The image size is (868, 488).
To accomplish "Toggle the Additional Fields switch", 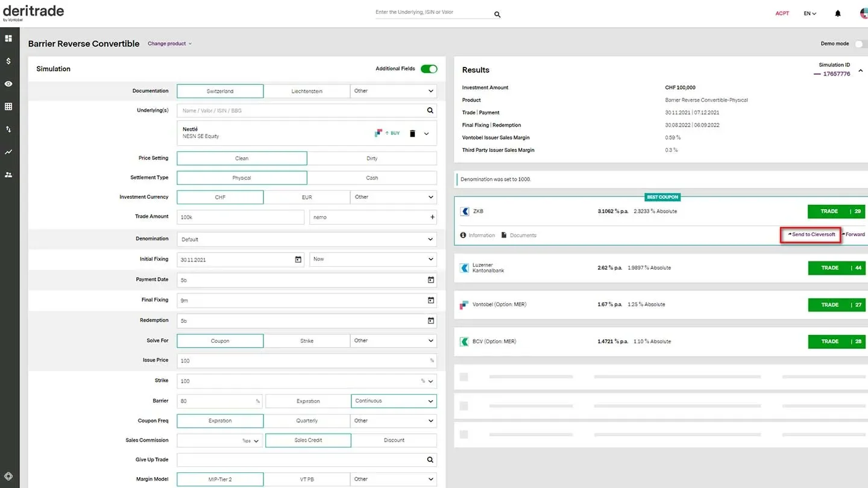I will coord(429,69).
